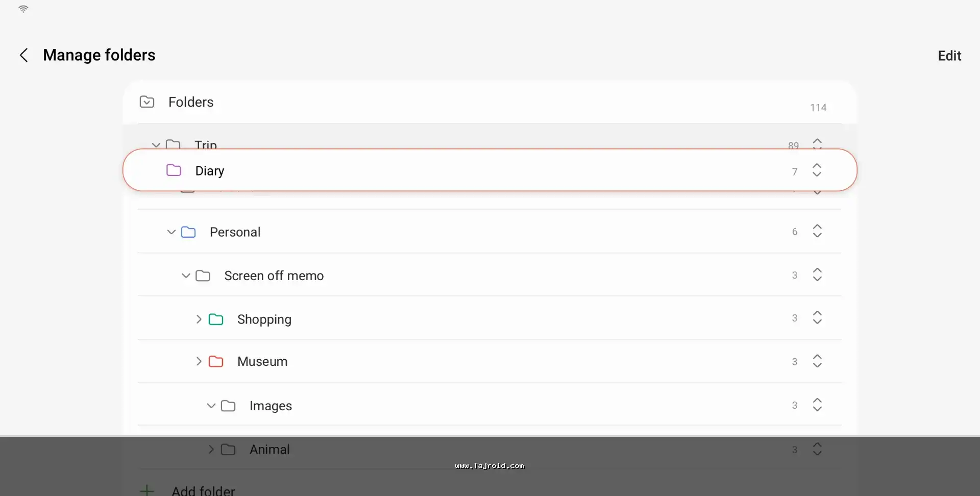Collapse the Personal folder
The height and width of the screenshot is (496, 980).
tap(171, 232)
